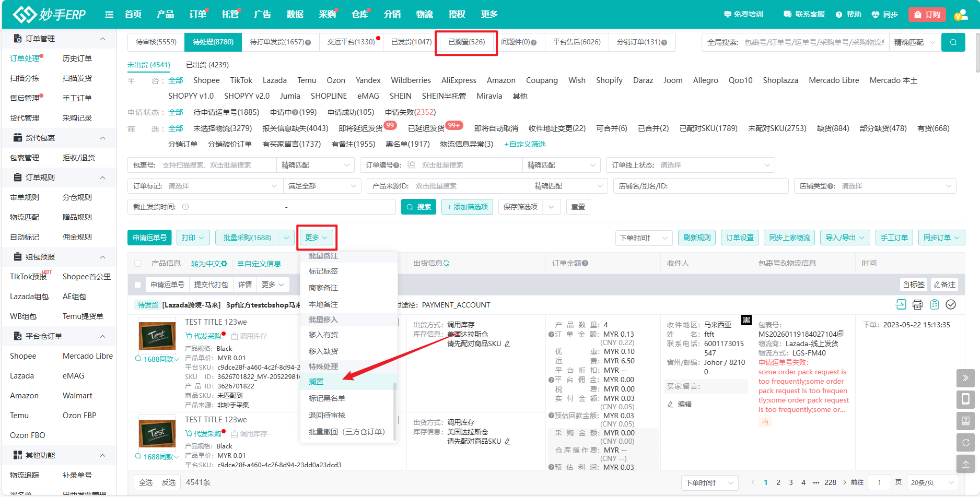Screen dimensions: 980x497
Task: Click the user avatar icon
Action: 962,15
